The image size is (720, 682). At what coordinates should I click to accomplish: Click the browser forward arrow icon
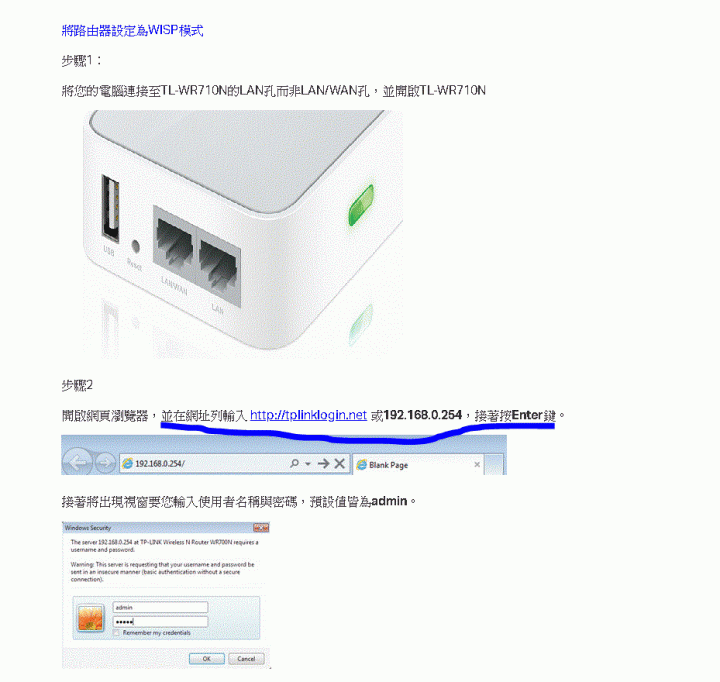[105, 462]
